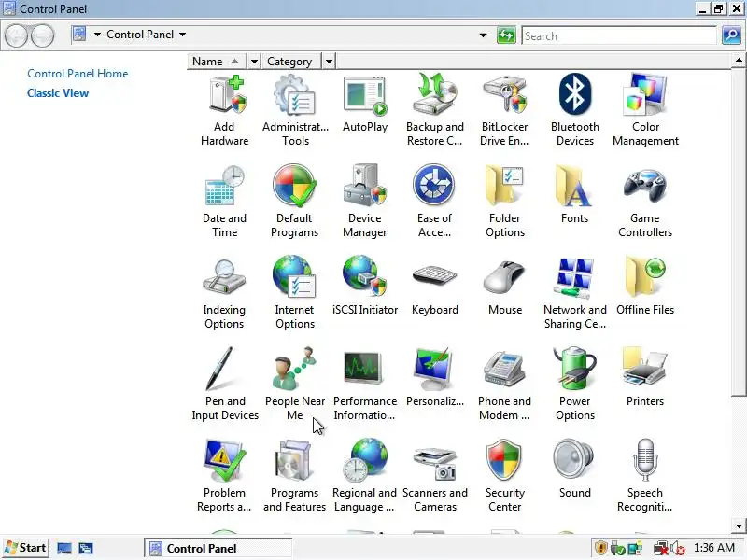Click the search magnifier button
The image size is (747, 560).
731,35
